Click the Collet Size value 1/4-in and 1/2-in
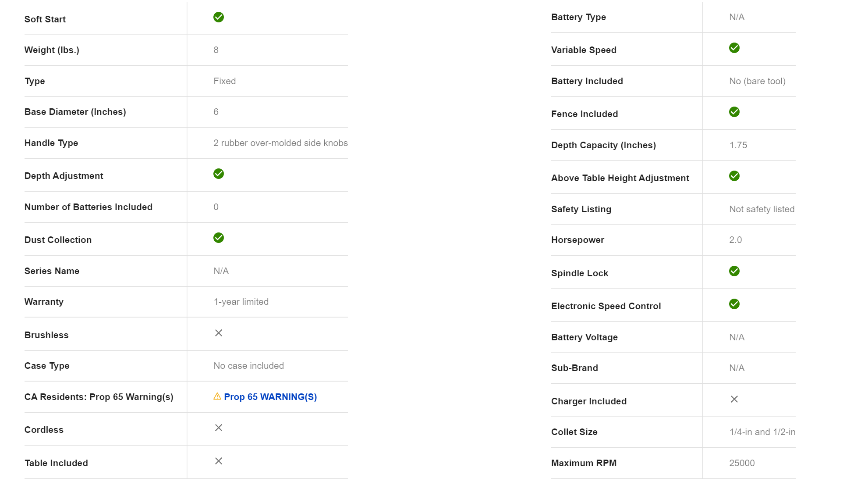 762,432
